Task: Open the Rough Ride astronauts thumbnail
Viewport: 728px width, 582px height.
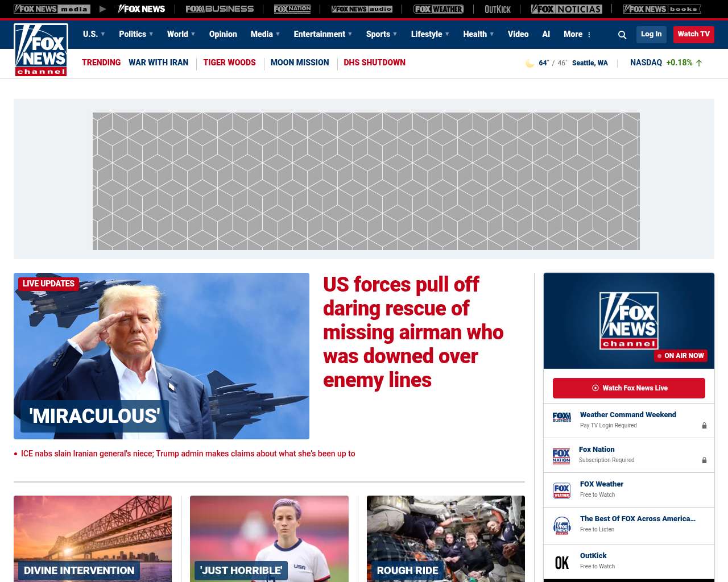Action: [446, 539]
